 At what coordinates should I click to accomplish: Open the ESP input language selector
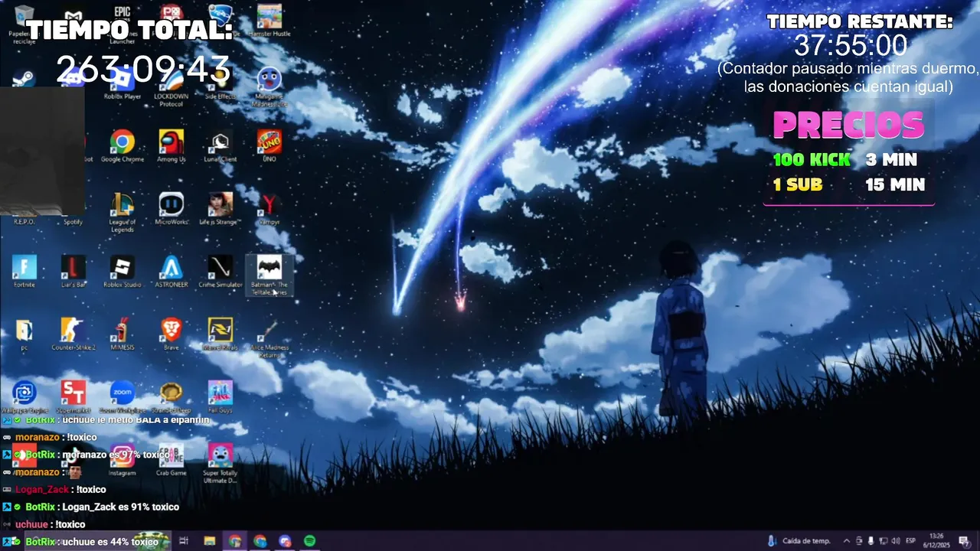coord(911,541)
